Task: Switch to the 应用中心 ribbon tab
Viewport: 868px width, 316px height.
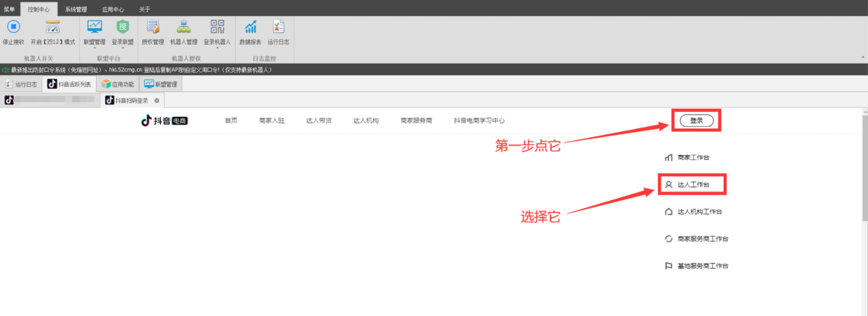Action: point(113,9)
